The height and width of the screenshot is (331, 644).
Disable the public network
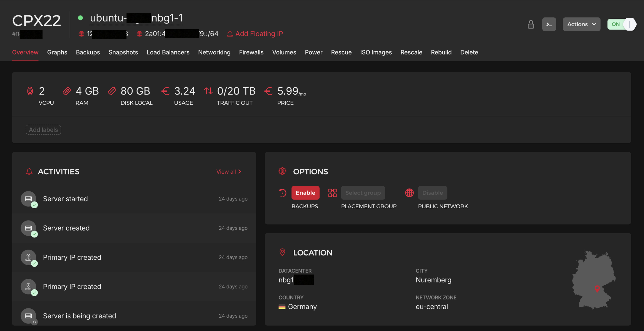pyautogui.click(x=432, y=193)
